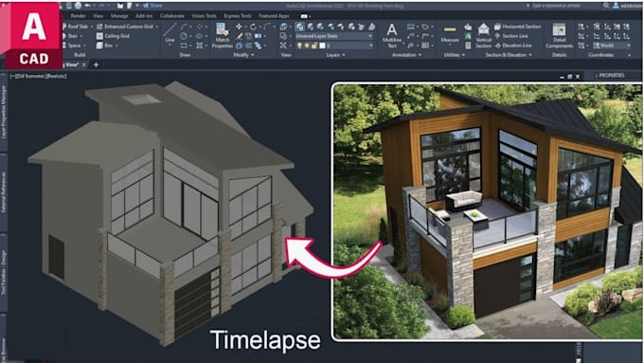Click the Realistic visual style control label
Screen dimensions: 644x363
[x=57, y=76]
